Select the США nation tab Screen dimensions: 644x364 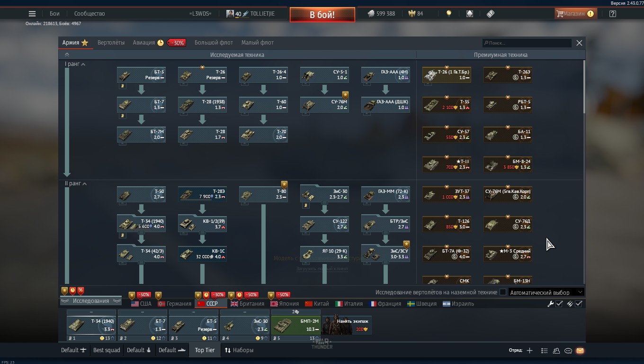pyautogui.click(x=141, y=304)
